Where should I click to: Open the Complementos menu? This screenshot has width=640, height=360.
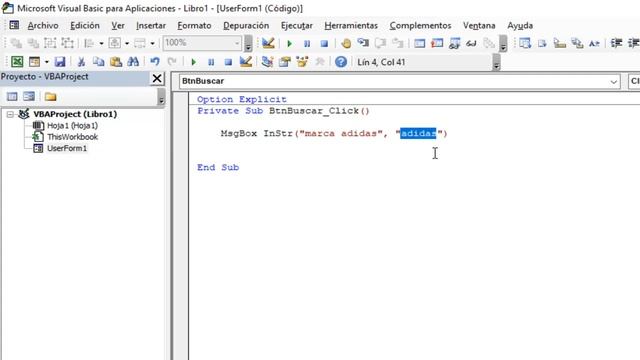pyautogui.click(x=420, y=25)
